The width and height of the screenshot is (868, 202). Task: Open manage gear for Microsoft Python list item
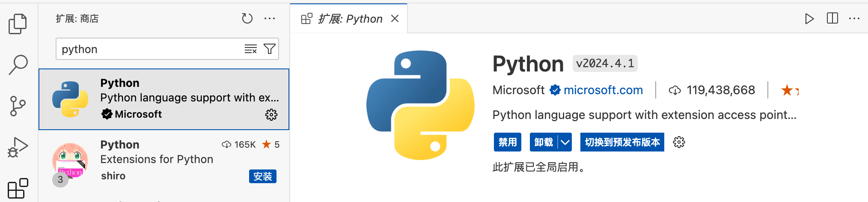click(x=271, y=115)
